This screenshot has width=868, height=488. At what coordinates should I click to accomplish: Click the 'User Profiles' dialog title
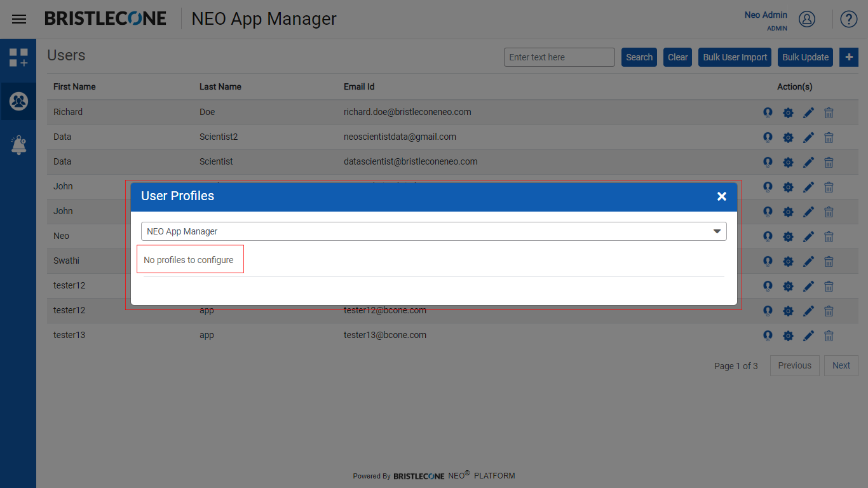click(177, 196)
